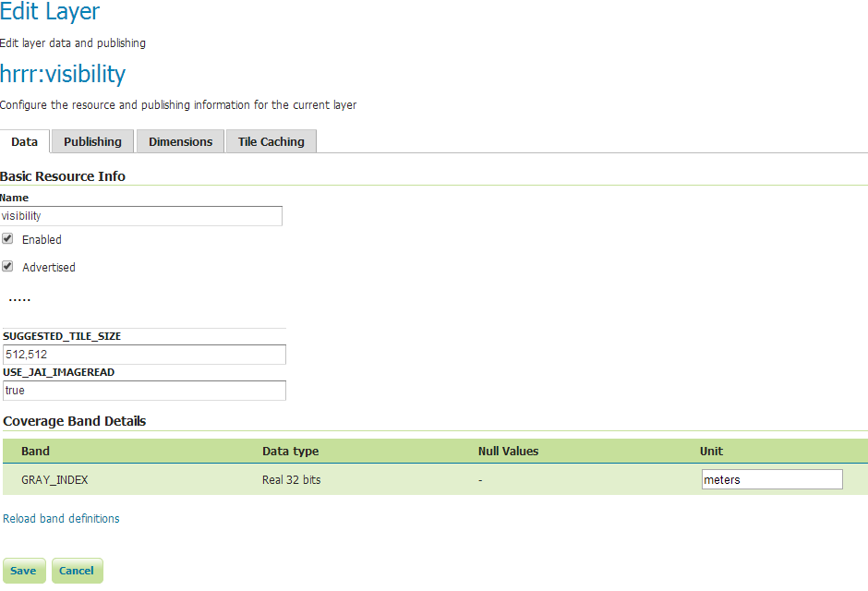Click the Save button
The height and width of the screenshot is (591, 868).
[24, 571]
